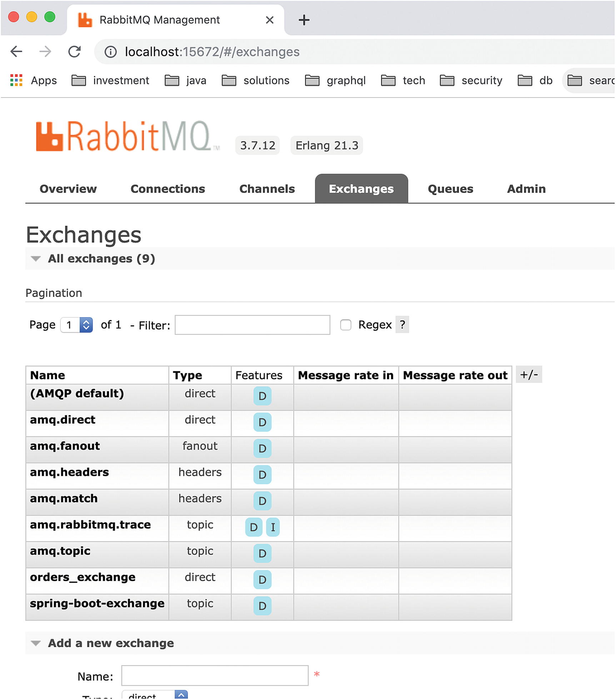
Task: Open the security bookmark folder
Action: pos(471,80)
